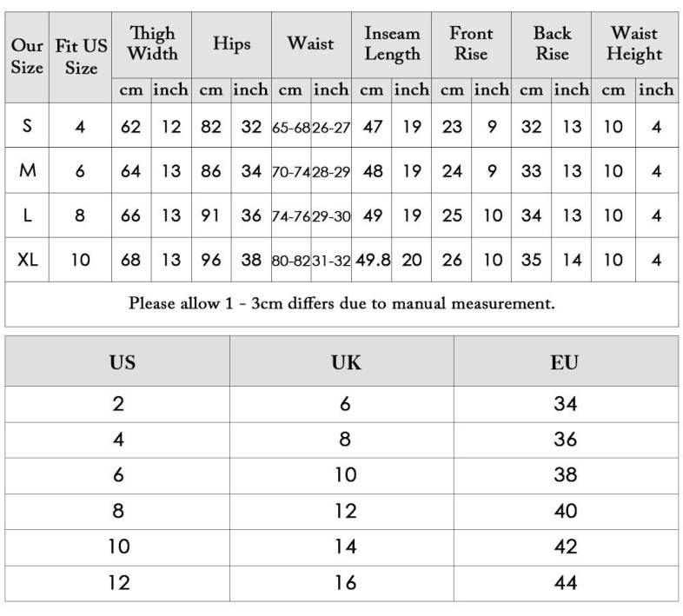Select the 31-32 waist inch cell
Image resolution: width=683 pixels, height=616 pixels.
tap(331, 260)
